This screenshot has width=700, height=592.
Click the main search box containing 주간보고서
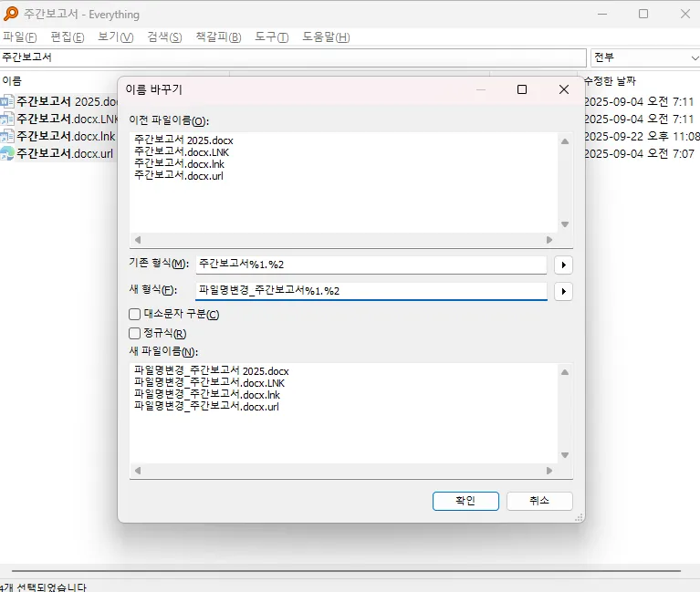pyautogui.click(x=293, y=57)
